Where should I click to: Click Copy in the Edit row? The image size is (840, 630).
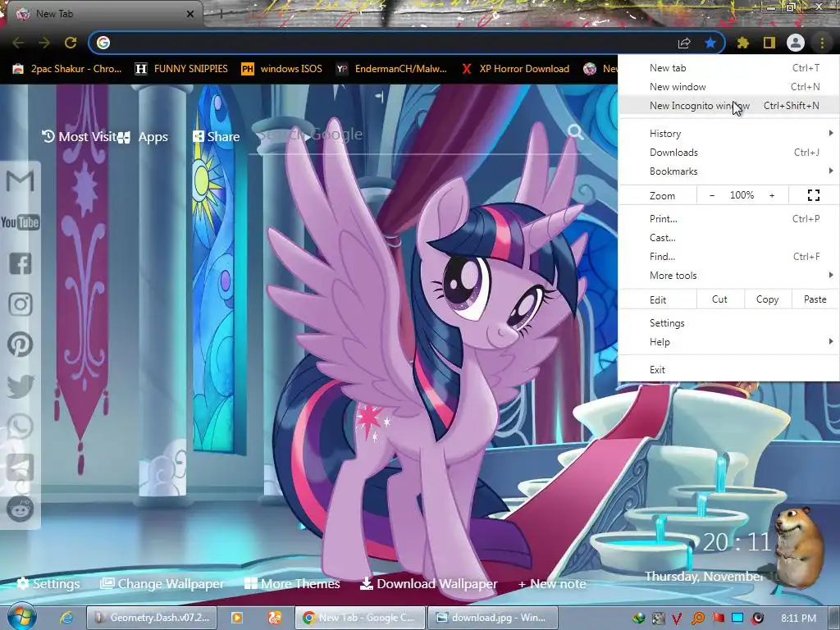(x=767, y=299)
